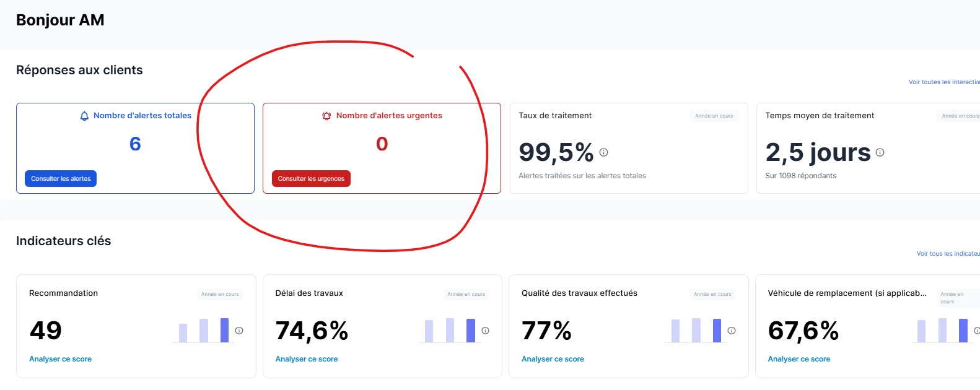Open info icon in Délai des travaux card
Image resolution: width=980 pixels, height=390 pixels.
tap(485, 331)
